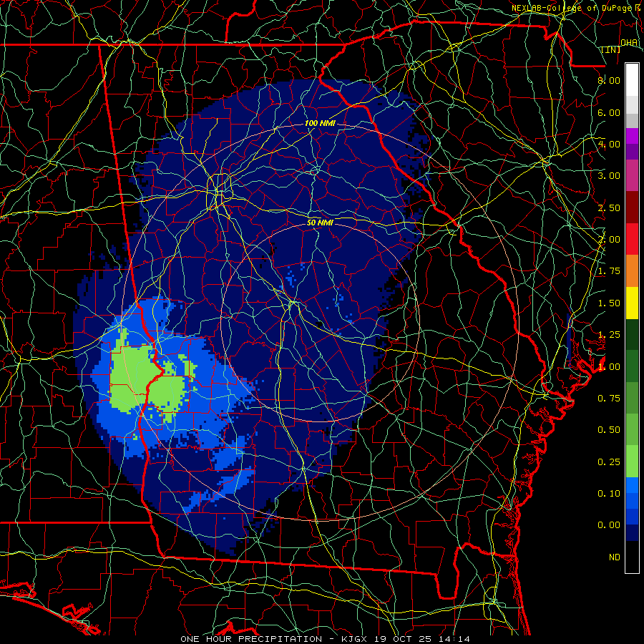Pick the bright red legend swatch
Viewport: 644px width, 644px height.
[632, 239]
